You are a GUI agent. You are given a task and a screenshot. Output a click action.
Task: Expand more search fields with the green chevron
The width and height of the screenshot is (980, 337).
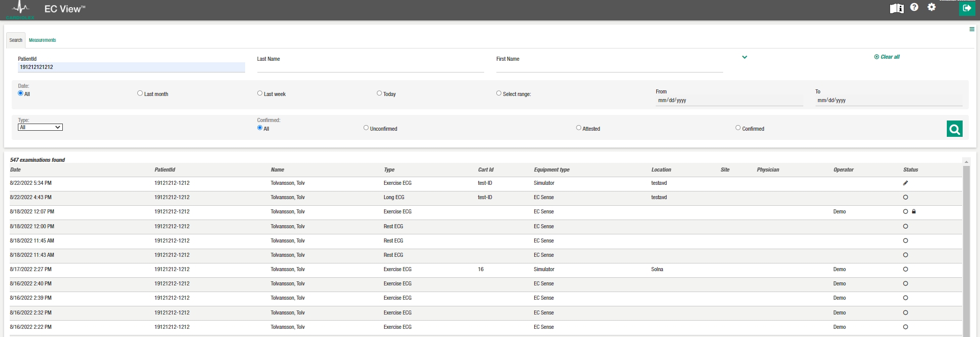coord(744,57)
